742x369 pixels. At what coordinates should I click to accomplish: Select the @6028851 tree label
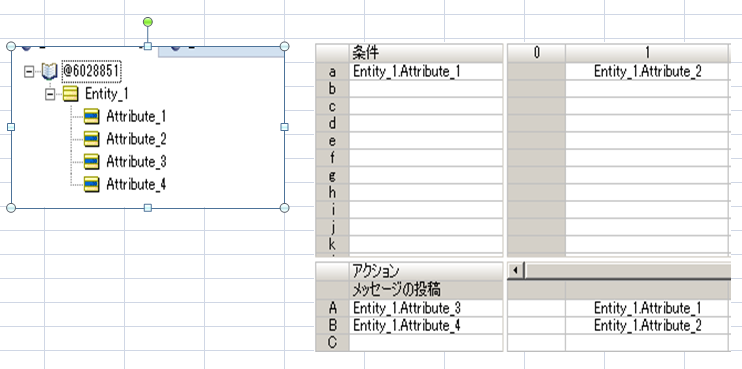tap(92, 71)
